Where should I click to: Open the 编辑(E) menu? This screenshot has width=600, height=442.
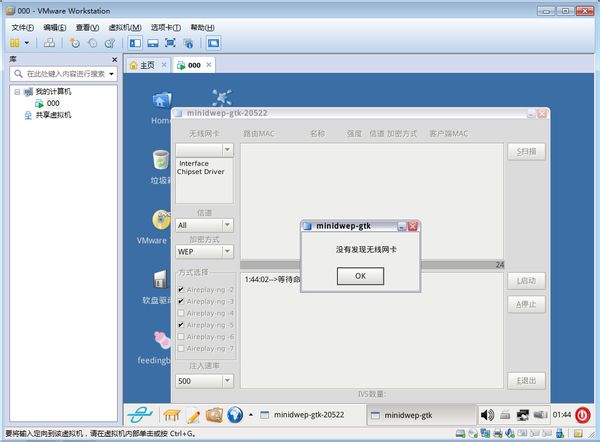[55, 28]
